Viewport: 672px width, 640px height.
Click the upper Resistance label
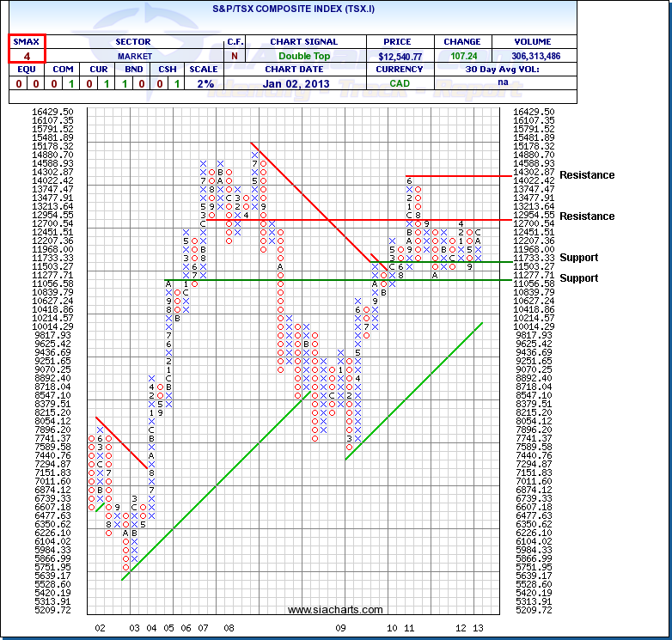pos(587,175)
